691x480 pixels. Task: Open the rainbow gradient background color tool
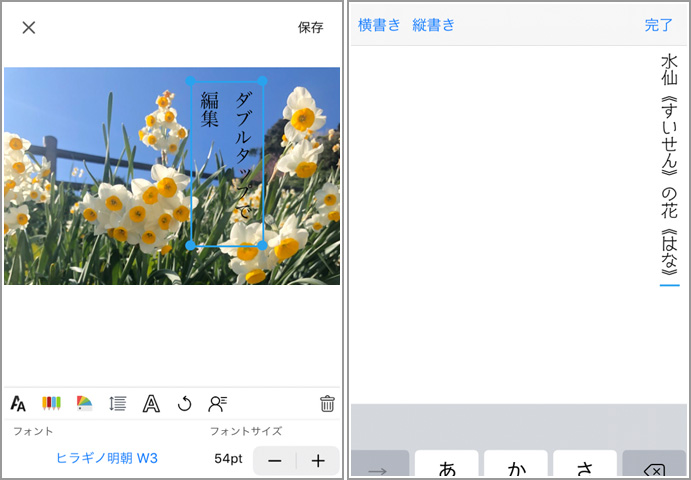(x=84, y=403)
